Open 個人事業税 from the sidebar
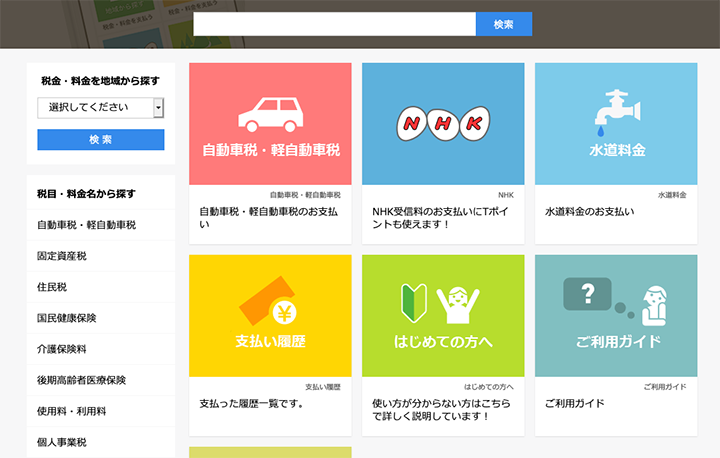 62,442
